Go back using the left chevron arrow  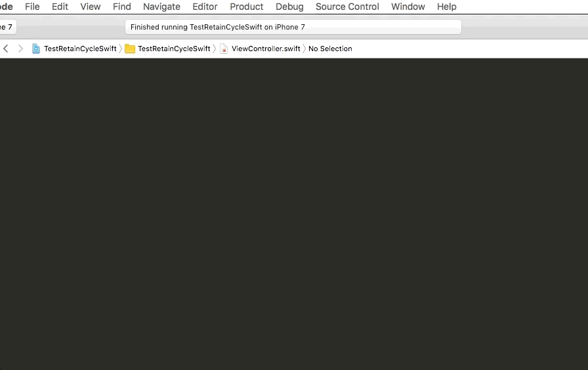pos(6,49)
